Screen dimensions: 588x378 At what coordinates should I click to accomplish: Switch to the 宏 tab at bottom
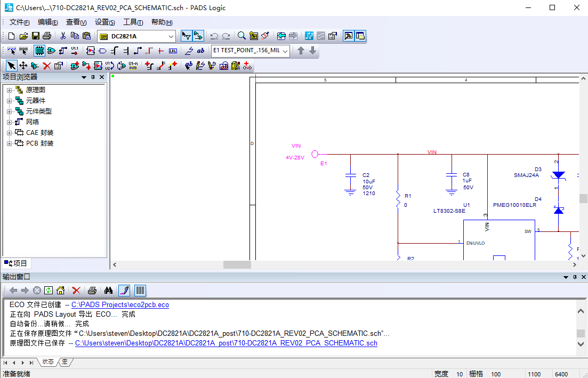[x=64, y=362]
